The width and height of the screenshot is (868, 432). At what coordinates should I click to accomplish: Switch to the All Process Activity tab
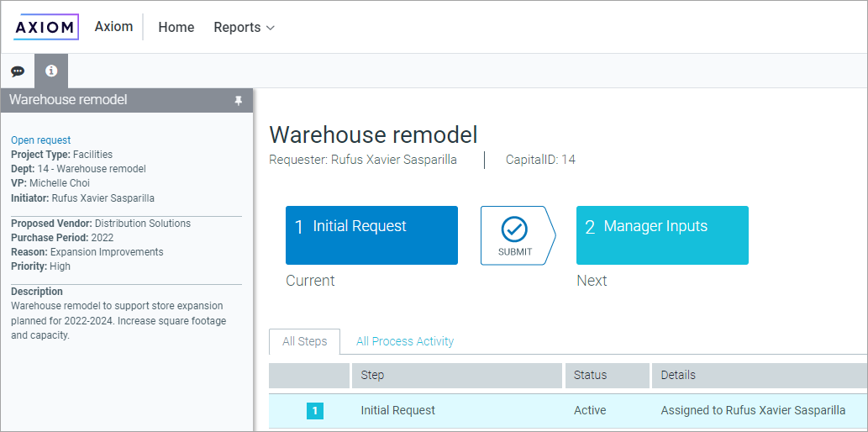click(x=405, y=342)
